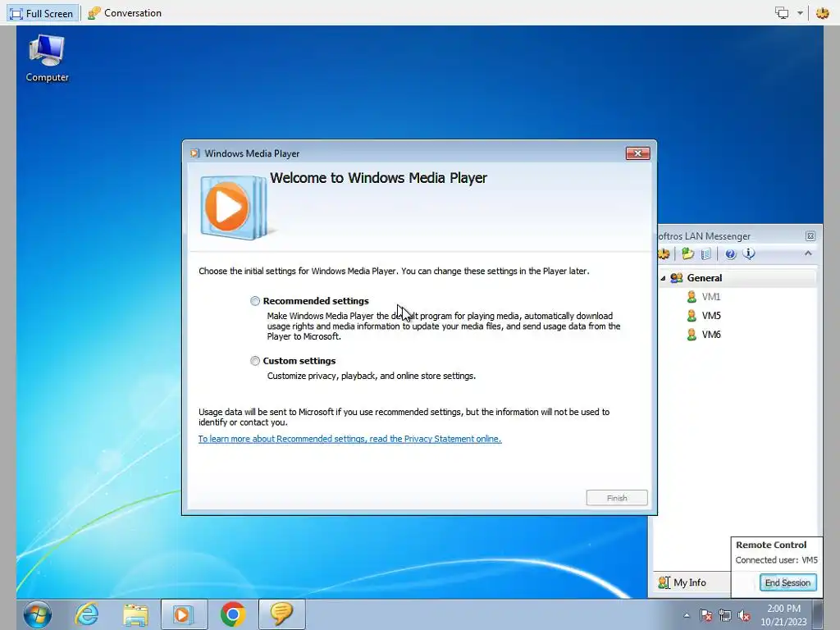Click the blue help question mark icon
840x630 pixels.
pyautogui.click(x=730, y=253)
